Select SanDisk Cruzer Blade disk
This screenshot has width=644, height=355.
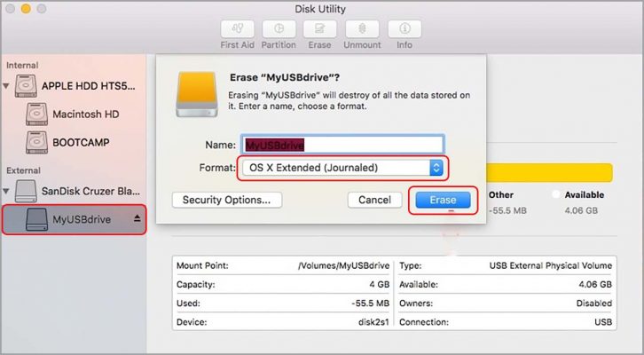tap(74, 191)
